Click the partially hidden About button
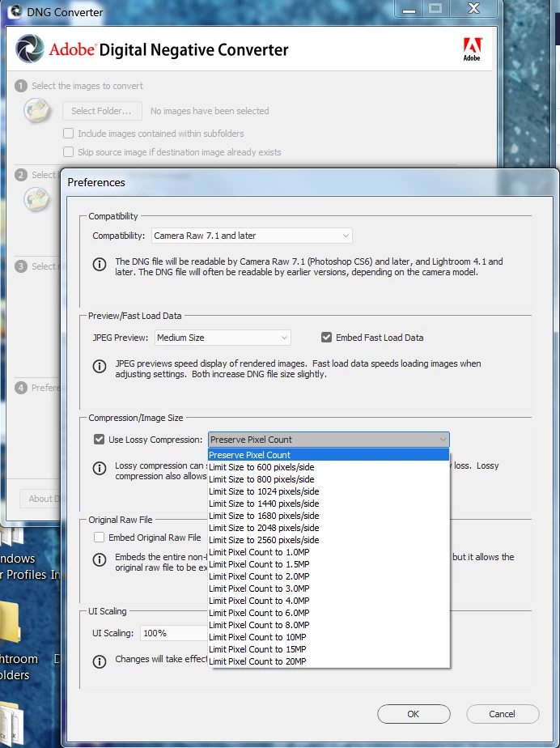The width and height of the screenshot is (560, 748). pos(40,499)
